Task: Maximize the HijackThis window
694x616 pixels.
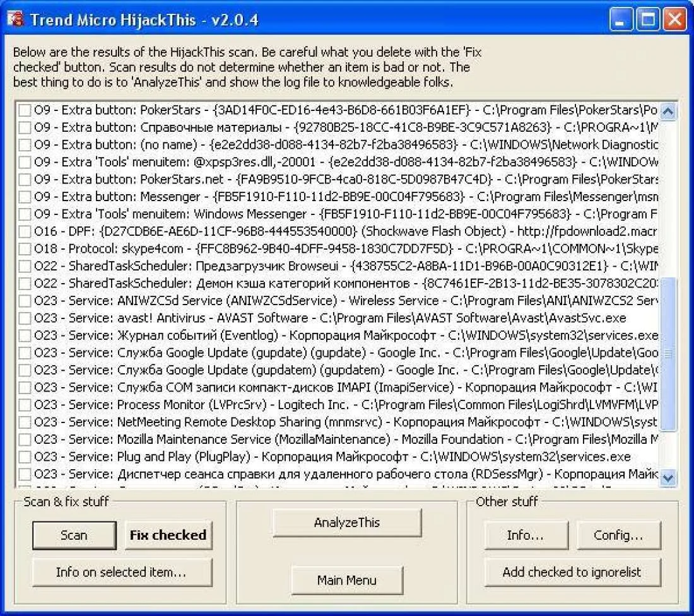Action: coord(647,20)
